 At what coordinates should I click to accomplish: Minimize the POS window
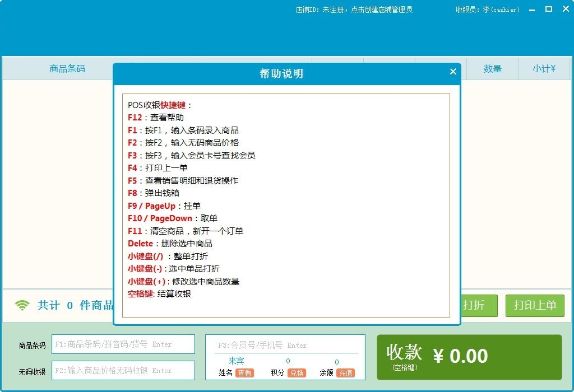(x=532, y=10)
